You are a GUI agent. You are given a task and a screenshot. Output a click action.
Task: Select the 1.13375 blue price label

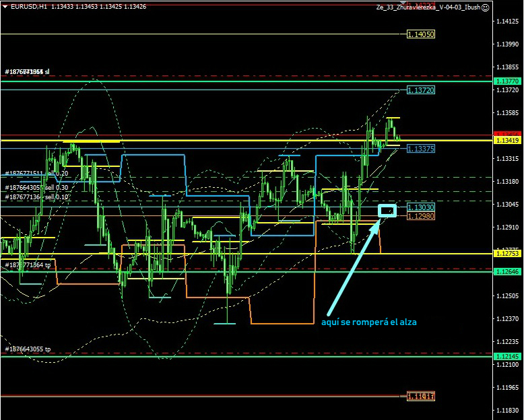click(420, 148)
